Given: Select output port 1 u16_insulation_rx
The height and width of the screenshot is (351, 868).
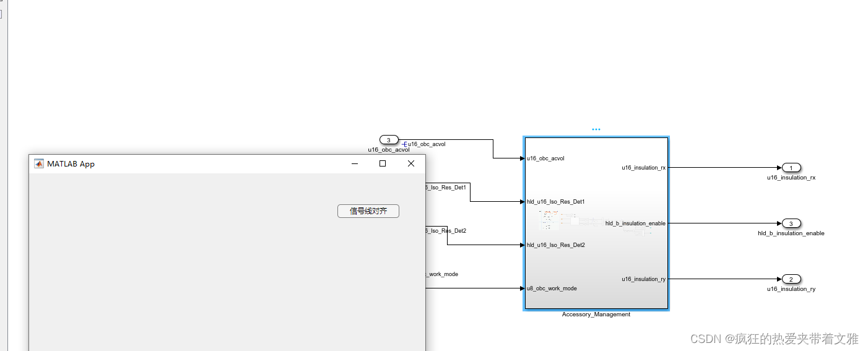Looking at the screenshot, I should [x=792, y=168].
